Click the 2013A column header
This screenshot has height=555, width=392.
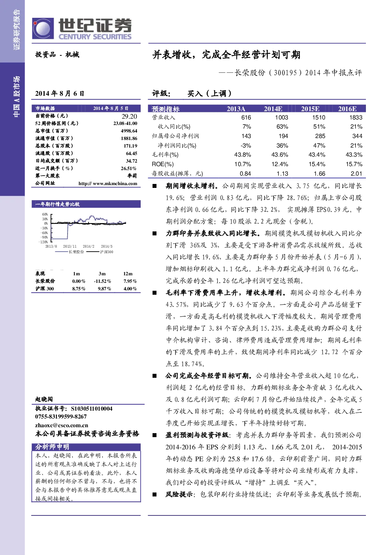click(236, 109)
